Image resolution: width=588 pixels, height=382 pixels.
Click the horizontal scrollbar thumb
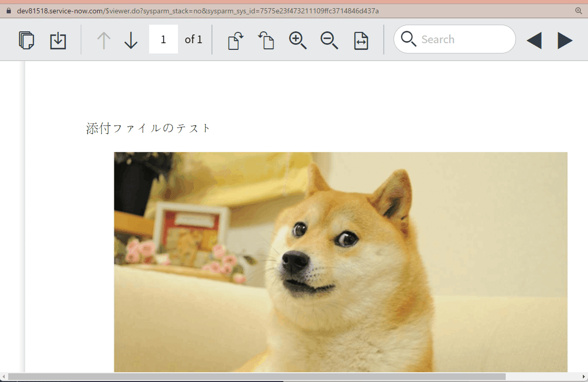point(257,376)
